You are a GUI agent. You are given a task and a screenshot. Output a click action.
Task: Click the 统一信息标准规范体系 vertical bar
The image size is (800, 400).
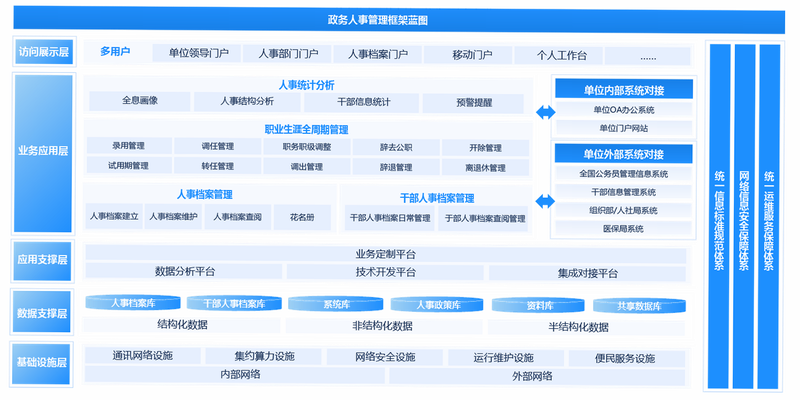(719, 216)
